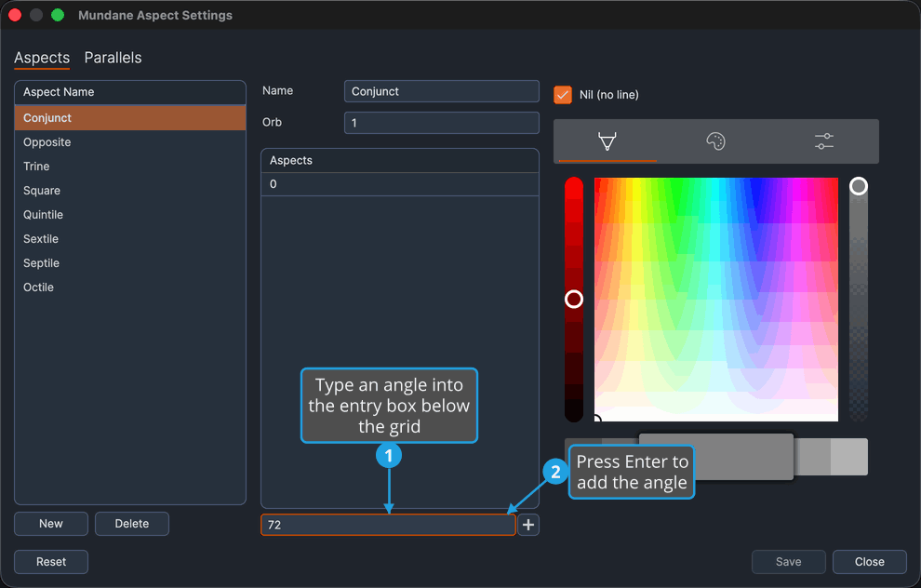Screen dimensions: 921x588
Task: Click the plus button to add angle
Action: click(x=528, y=525)
